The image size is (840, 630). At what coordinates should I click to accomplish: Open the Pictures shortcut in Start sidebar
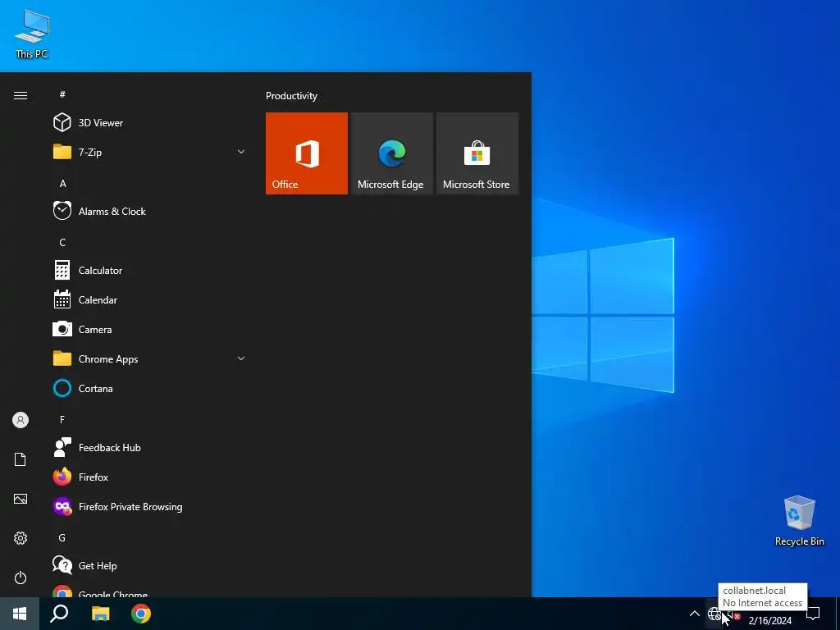[21, 499]
